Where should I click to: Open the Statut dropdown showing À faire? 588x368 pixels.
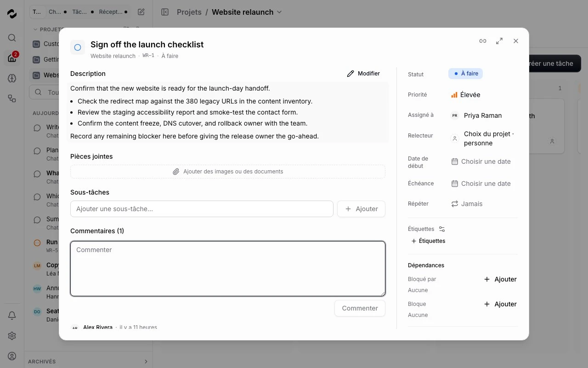point(465,74)
